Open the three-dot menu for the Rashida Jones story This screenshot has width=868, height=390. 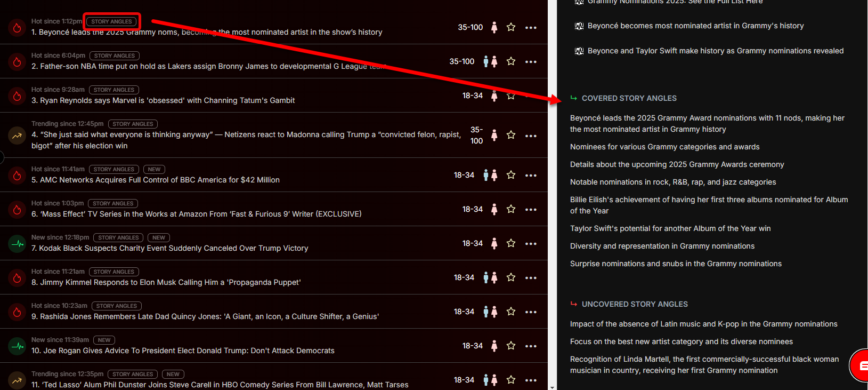(x=531, y=312)
